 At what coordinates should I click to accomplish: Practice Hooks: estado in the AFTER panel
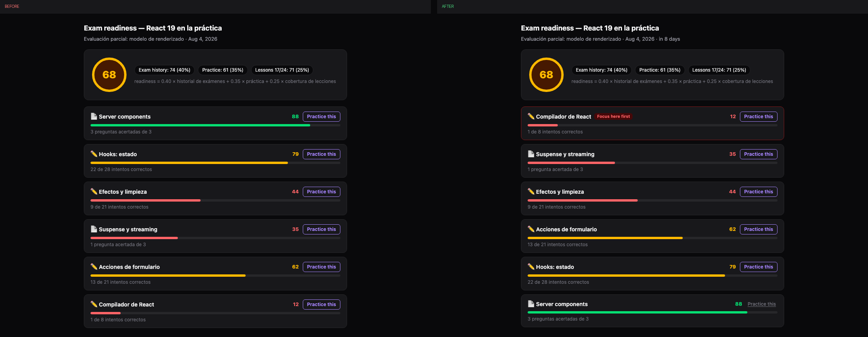pos(759,267)
